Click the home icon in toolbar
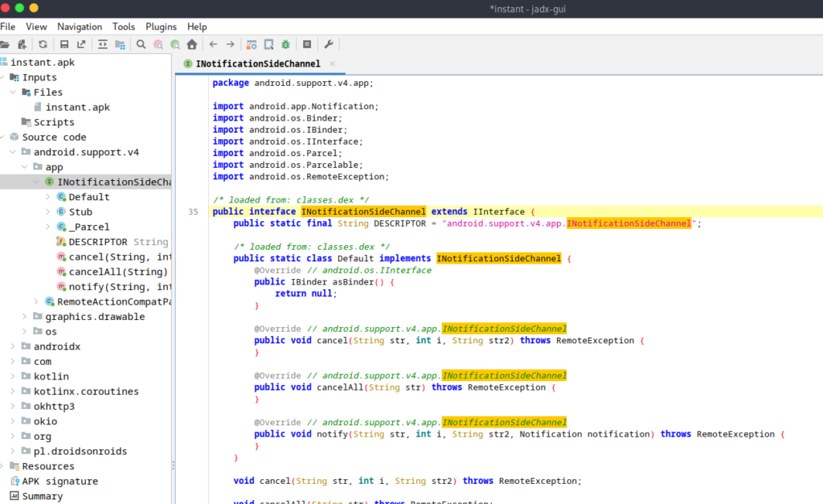Viewport: 823px width, 504px height. pyautogui.click(x=191, y=44)
